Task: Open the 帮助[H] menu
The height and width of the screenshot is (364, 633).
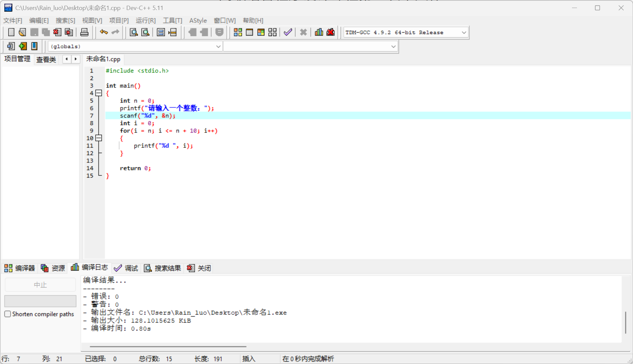Action: pos(253,21)
